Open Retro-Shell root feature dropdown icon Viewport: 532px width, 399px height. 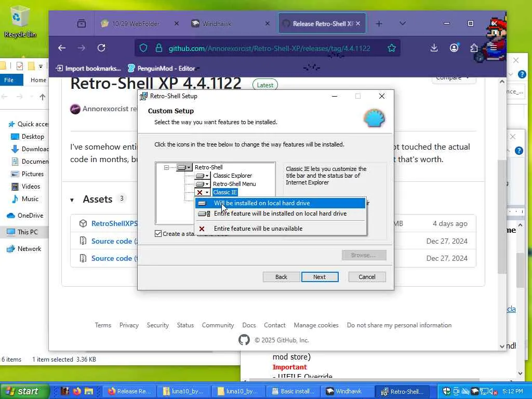coord(184,167)
